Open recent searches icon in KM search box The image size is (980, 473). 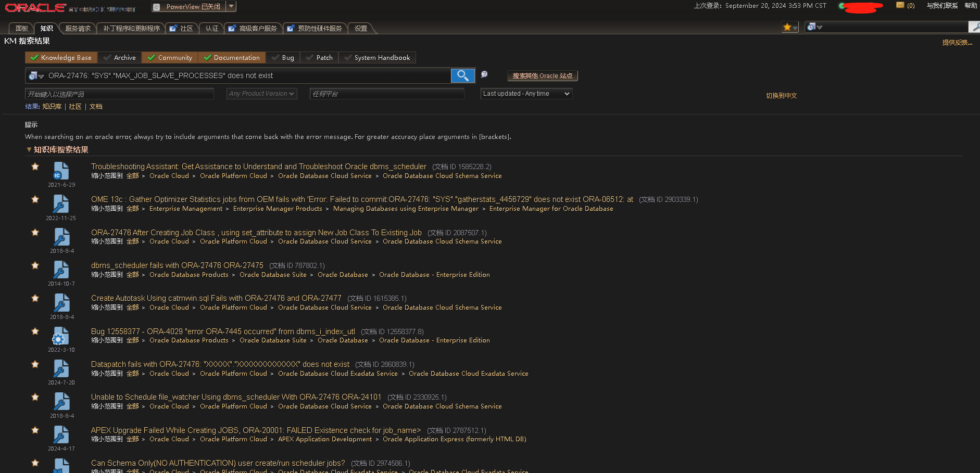36,76
